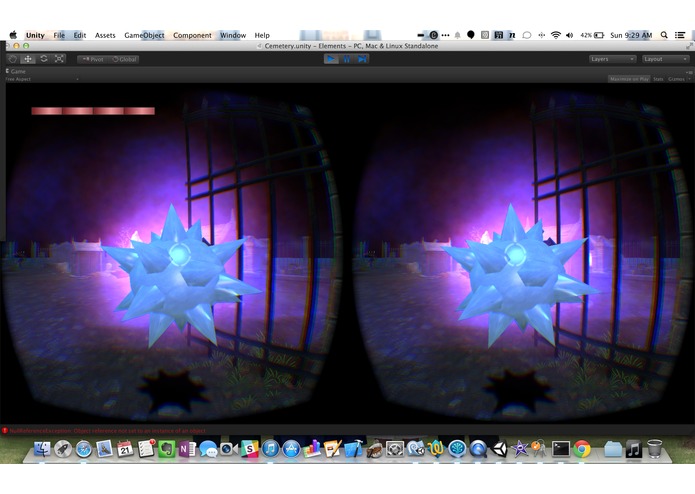695x494 pixels.
Task: Select the Game tab
Action: (16, 71)
